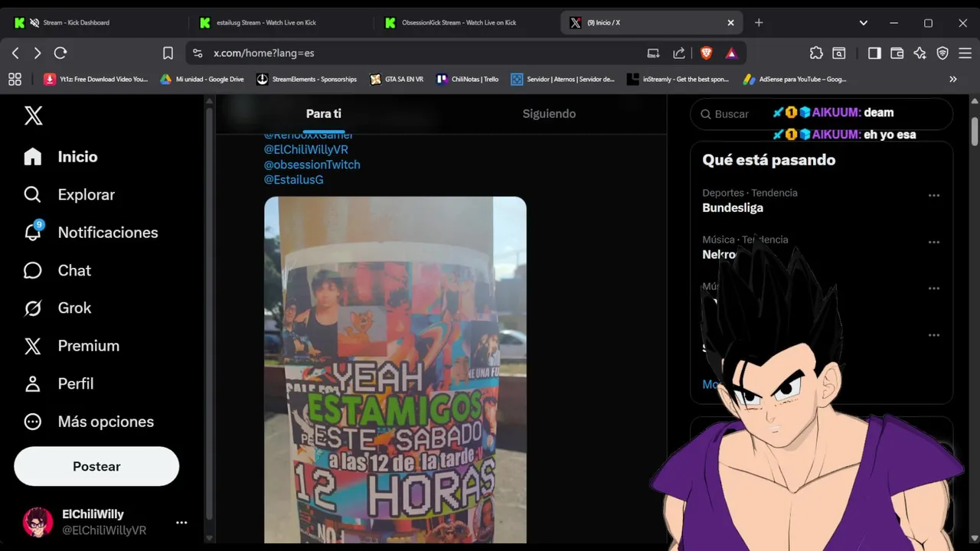Switch to the Siguiendo tab
The width and height of the screenshot is (980, 551).
(x=549, y=113)
